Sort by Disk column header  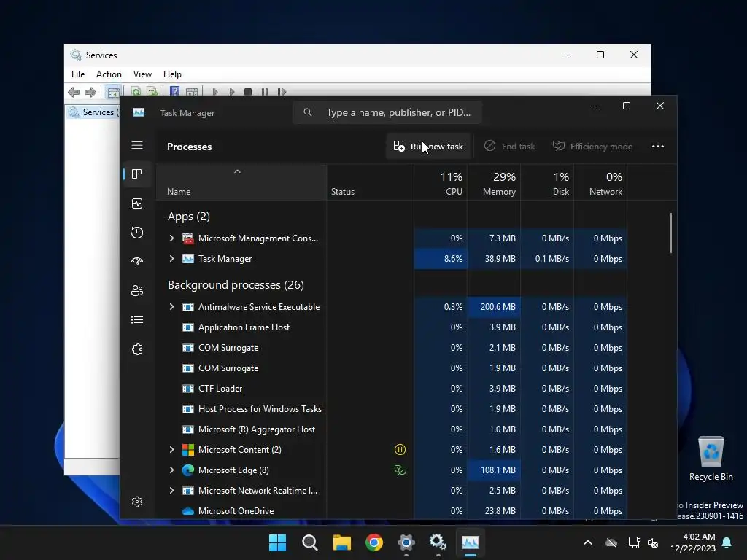click(x=547, y=183)
